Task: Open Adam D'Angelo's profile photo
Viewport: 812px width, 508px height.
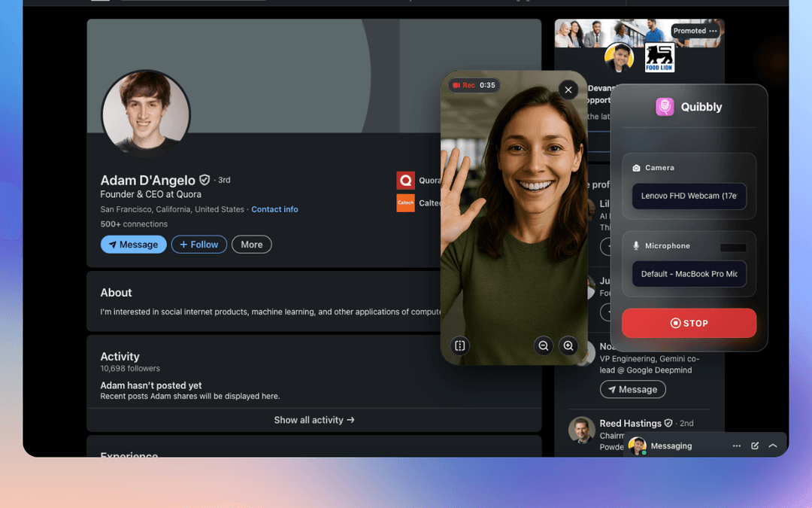Action: pyautogui.click(x=146, y=114)
